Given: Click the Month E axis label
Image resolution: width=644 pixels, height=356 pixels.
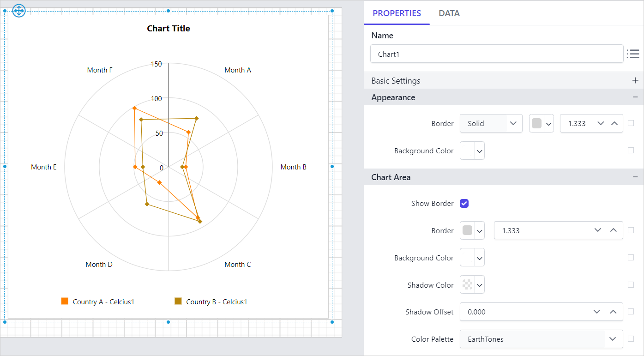Looking at the screenshot, I should point(44,167).
